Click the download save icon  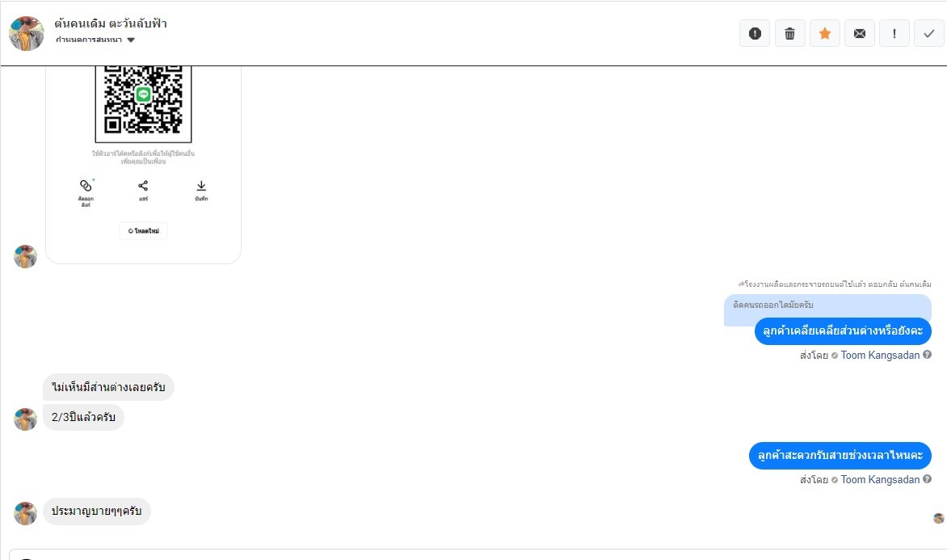pos(201,186)
